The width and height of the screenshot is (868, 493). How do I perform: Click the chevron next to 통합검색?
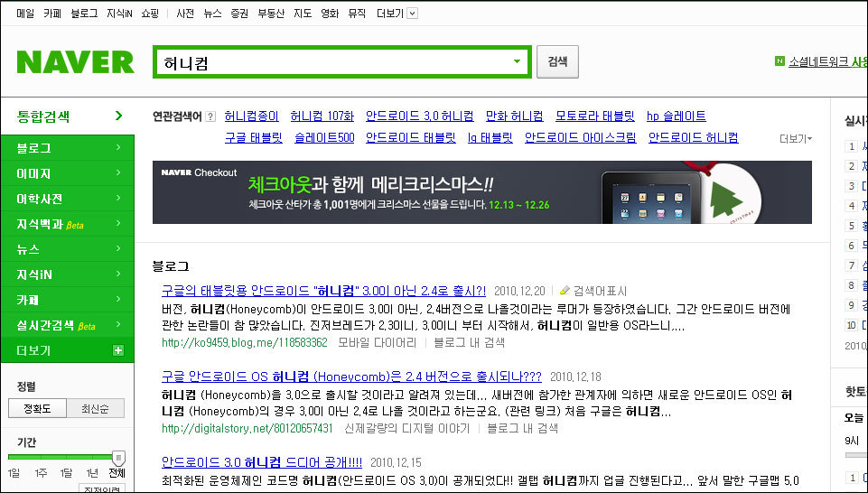click(118, 116)
